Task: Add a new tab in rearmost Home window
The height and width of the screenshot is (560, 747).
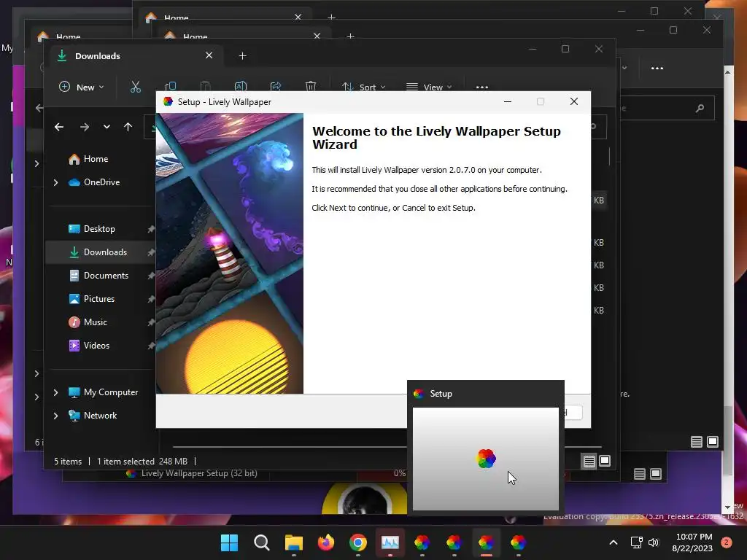Action: [332, 17]
